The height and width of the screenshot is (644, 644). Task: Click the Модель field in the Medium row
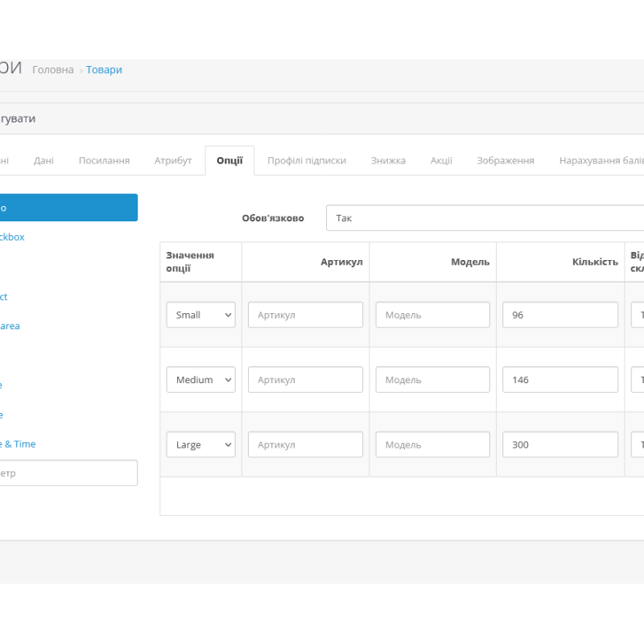point(432,380)
